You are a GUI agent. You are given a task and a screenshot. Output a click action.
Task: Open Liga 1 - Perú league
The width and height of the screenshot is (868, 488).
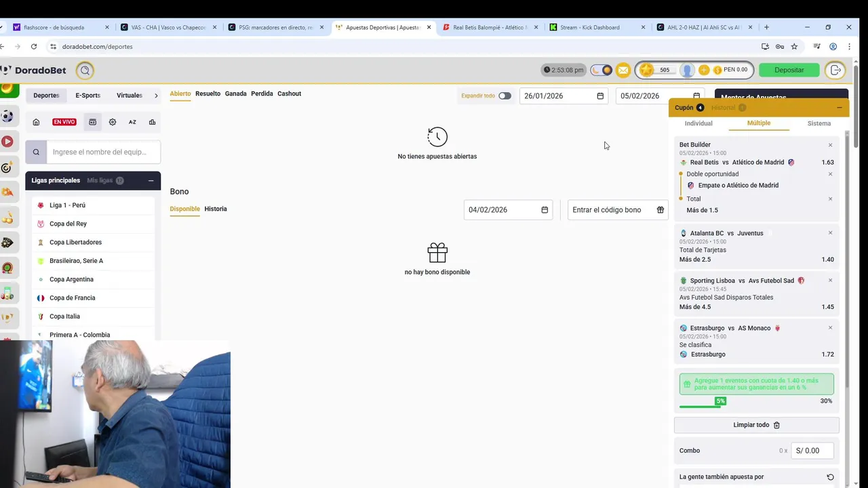93,205
